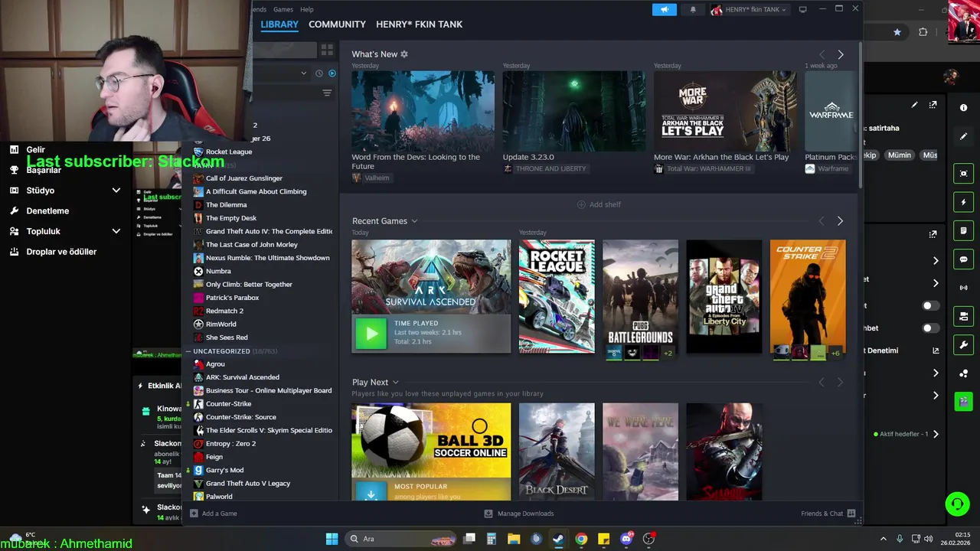This screenshot has height=551, width=980.
Task: Click the Windows taskbar search box
Action: tap(402, 539)
